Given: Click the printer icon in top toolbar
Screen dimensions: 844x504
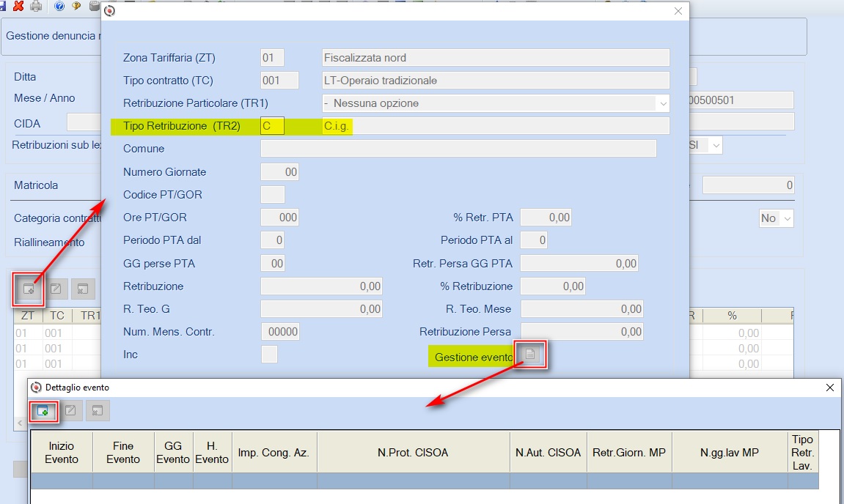Looking at the screenshot, I should 36,5.
